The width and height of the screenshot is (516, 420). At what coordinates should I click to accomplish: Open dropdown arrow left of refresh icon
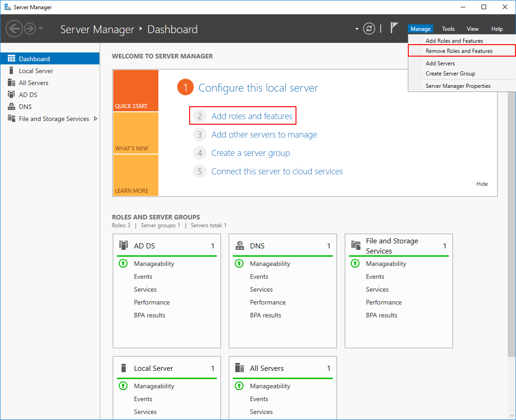tap(357, 29)
